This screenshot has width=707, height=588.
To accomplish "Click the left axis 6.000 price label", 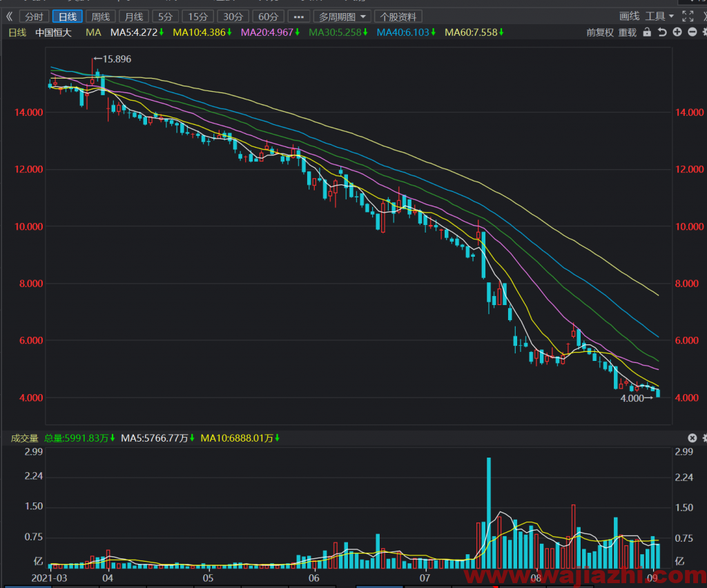I will (30, 341).
